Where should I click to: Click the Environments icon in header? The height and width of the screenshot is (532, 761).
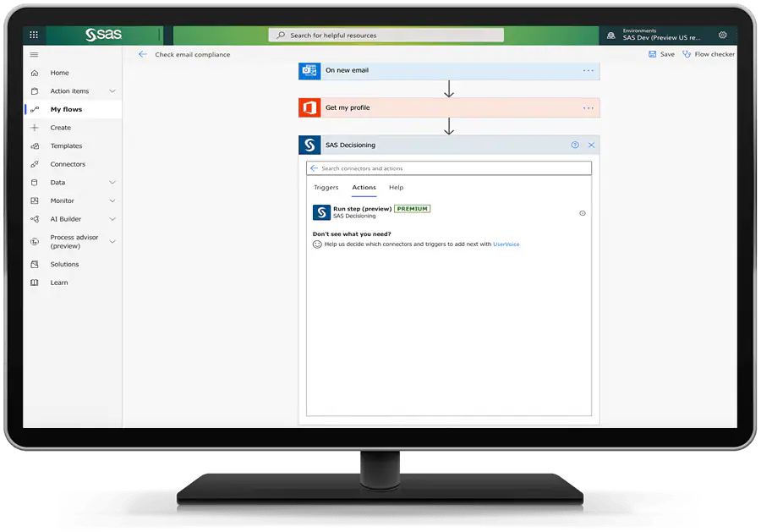coord(611,36)
